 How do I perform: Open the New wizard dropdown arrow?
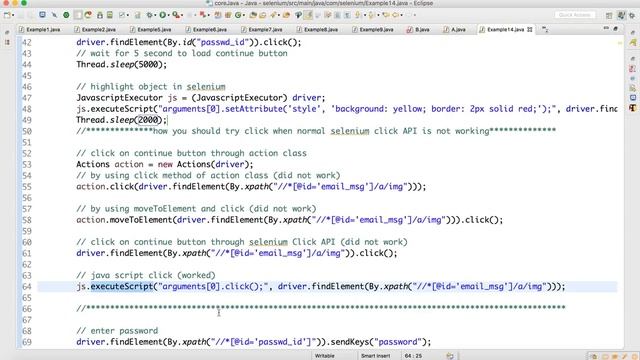13,15
